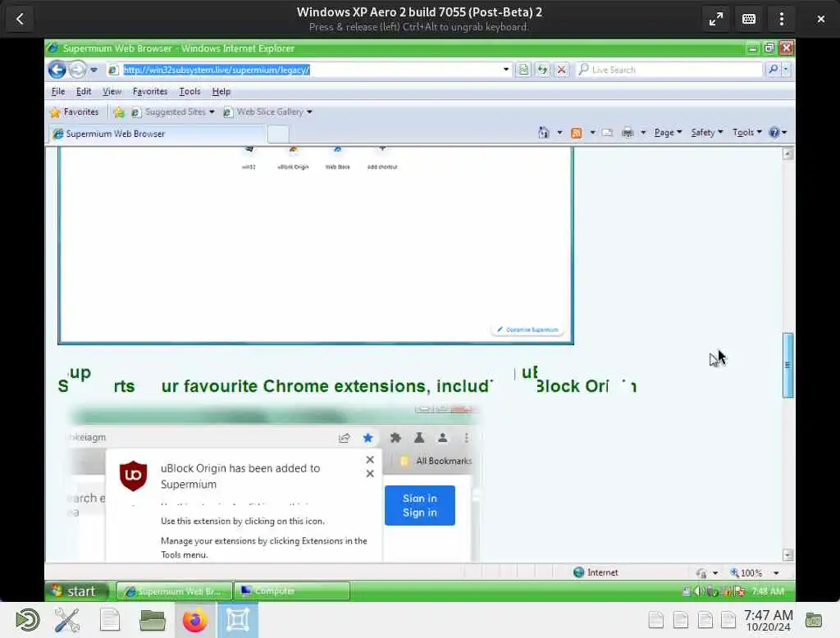
Task: Open the View menu
Action: pyautogui.click(x=112, y=92)
